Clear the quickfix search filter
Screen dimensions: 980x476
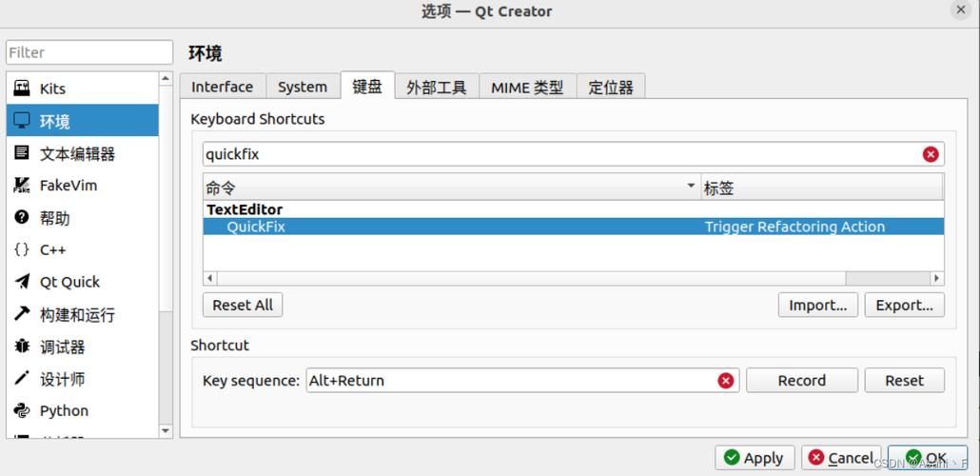(x=931, y=154)
